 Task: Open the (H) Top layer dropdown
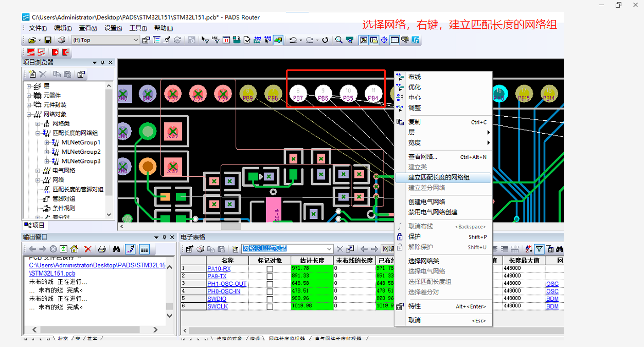pos(137,40)
